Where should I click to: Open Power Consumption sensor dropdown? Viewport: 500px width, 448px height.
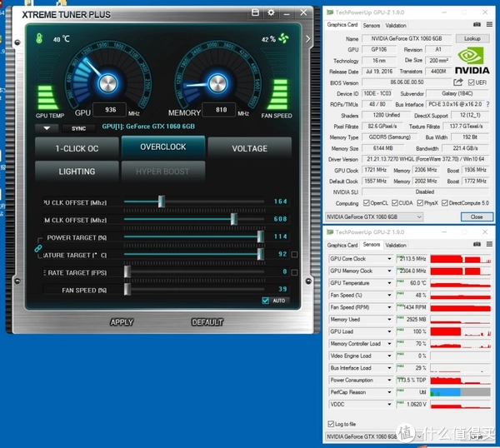(389, 380)
